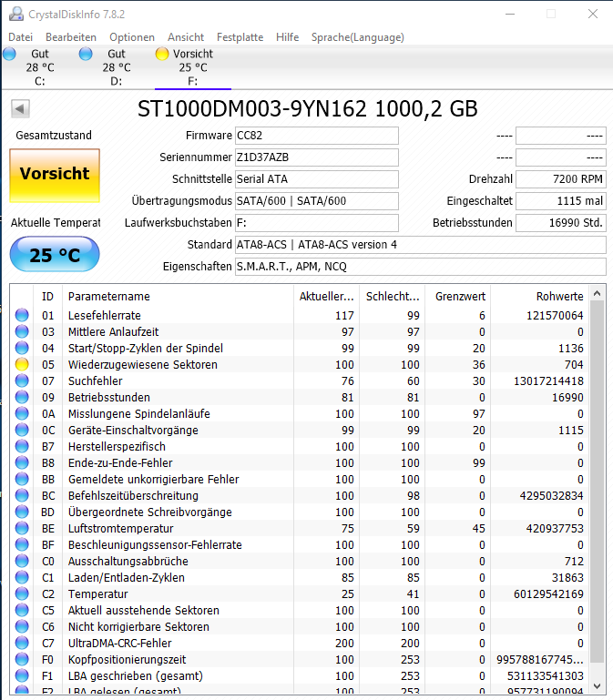This screenshot has height=700, width=613.
Task: Click the Schnittstelle field Serial ATA
Action: coord(317,179)
